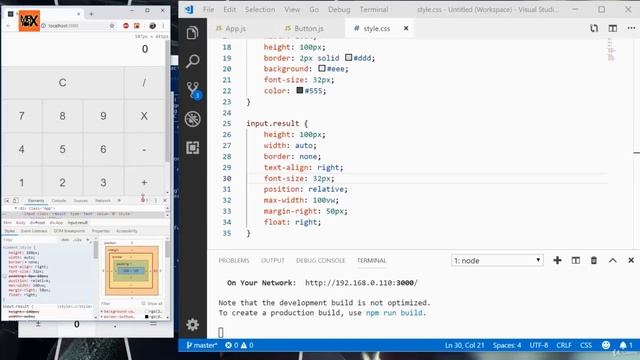Click the calculator result input field
The height and width of the screenshot is (360, 640).
tap(83, 50)
